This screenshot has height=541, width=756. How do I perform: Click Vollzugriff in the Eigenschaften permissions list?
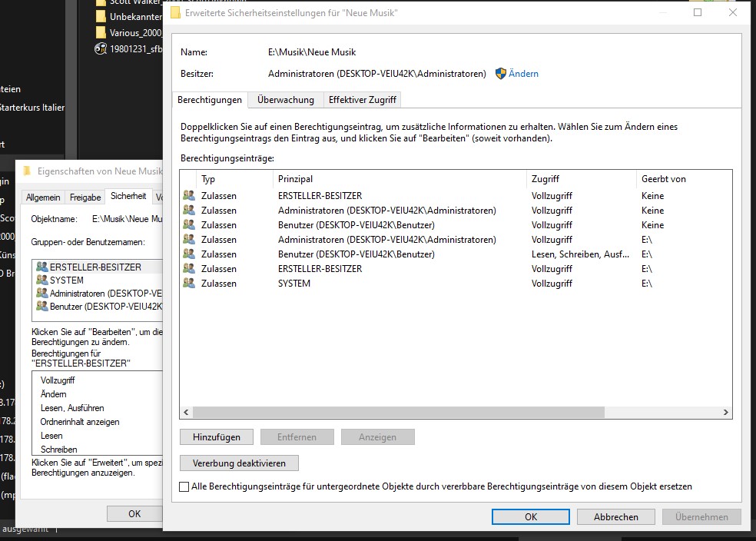(58, 380)
